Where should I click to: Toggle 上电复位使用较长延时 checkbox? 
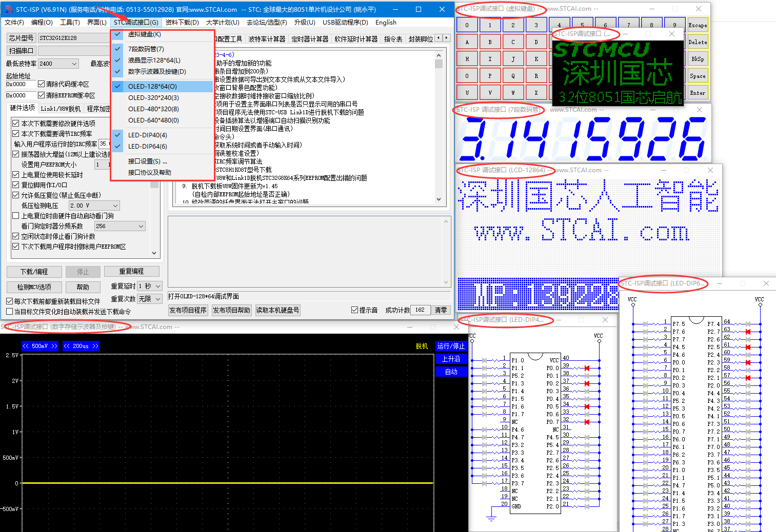coord(16,175)
